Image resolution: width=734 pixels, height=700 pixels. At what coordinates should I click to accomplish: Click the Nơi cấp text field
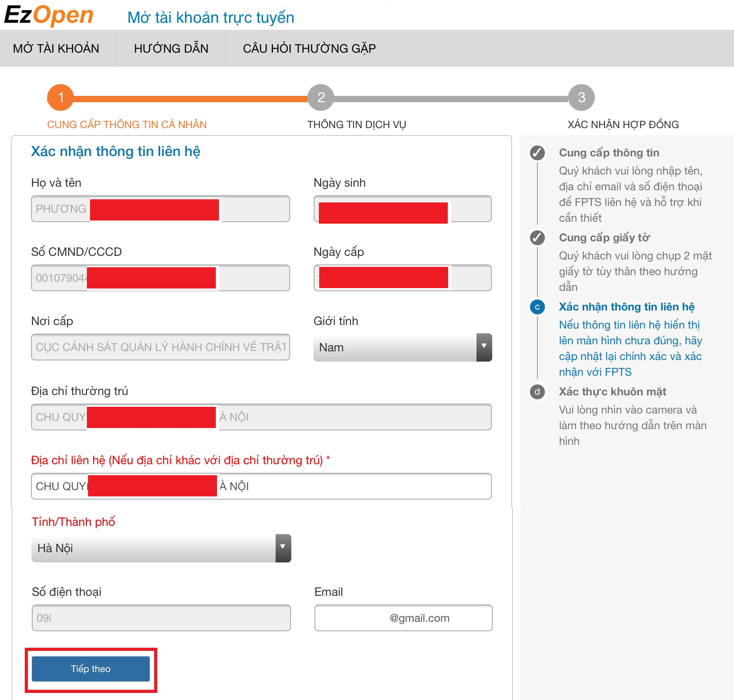[160, 347]
